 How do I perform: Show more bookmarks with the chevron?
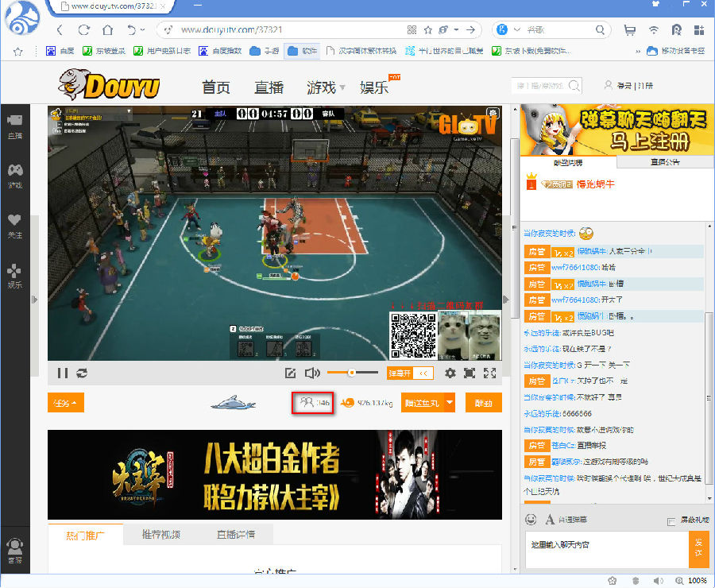pos(637,51)
